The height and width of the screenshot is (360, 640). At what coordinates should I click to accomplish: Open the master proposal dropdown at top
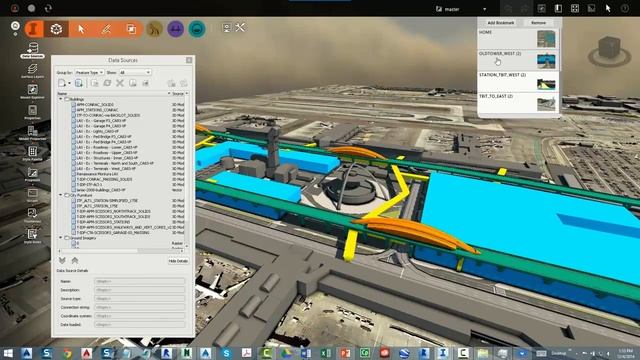tap(484, 9)
